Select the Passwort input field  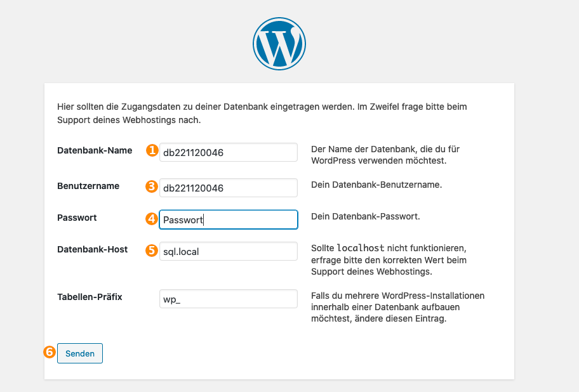pos(228,219)
